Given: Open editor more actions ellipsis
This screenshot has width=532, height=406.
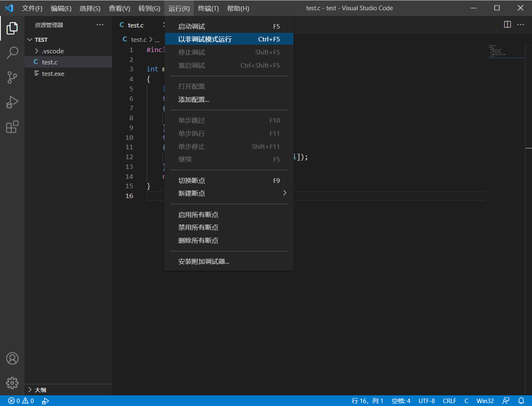Looking at the screenshot, I should click(x=521, y=25).
